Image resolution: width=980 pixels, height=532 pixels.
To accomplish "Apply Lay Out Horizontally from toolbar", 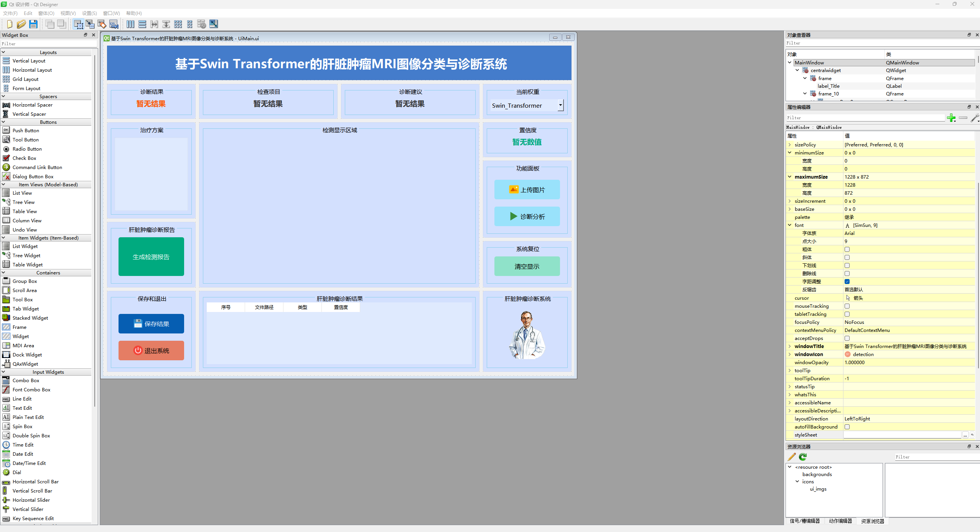I will (x=130, y=24).
